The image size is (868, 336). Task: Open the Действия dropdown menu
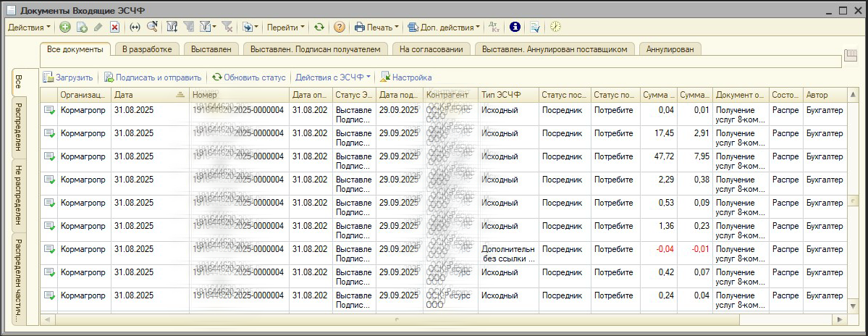[29, 28]
